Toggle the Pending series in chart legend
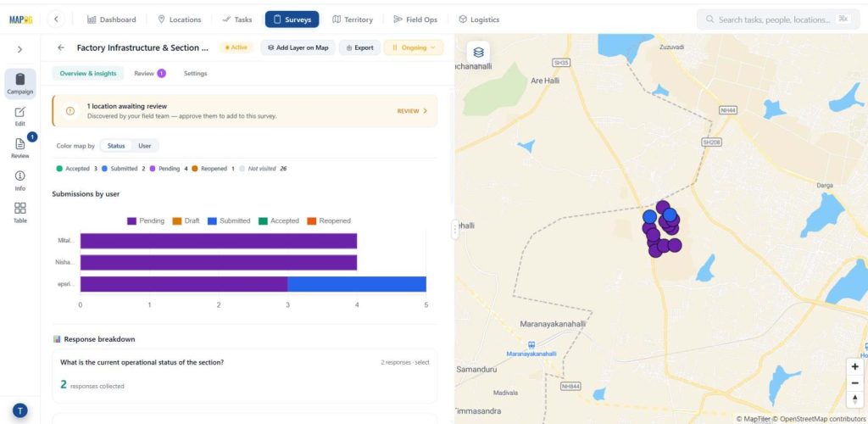 pyautogui.click(x=146, y=220)
